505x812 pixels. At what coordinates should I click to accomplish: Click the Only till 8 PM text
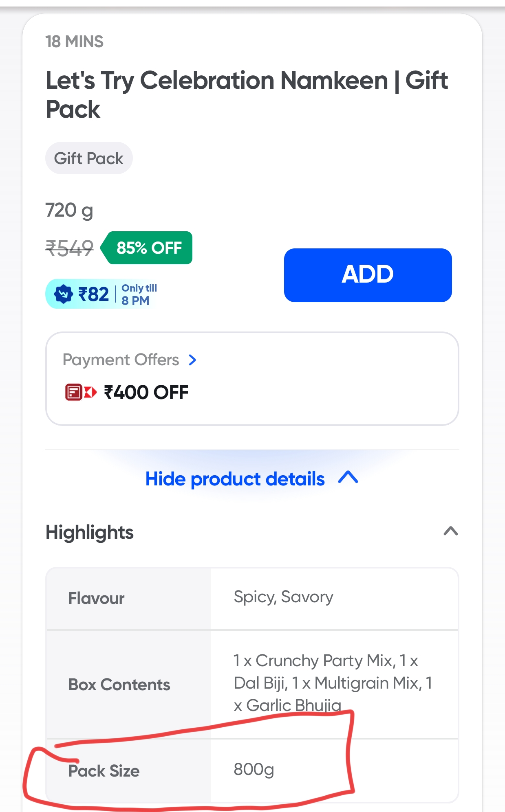coord(139,294)
